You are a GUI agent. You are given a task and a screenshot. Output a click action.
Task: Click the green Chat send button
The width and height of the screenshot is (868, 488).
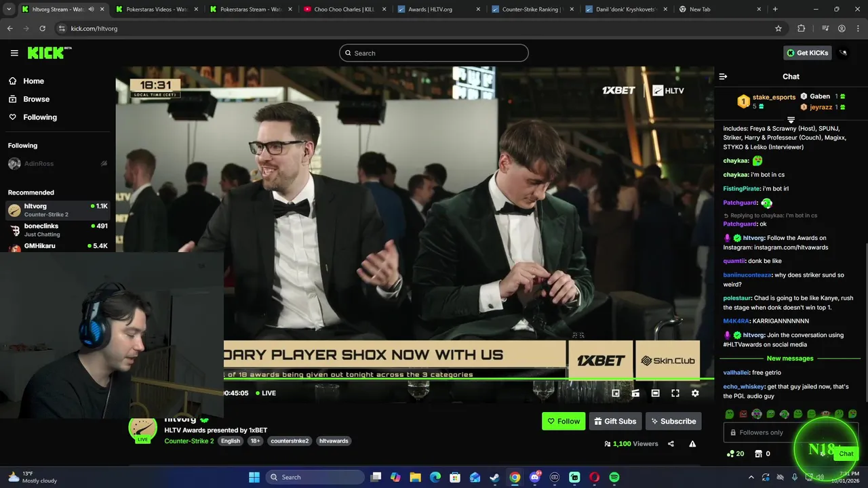click(x=846, y=453)
